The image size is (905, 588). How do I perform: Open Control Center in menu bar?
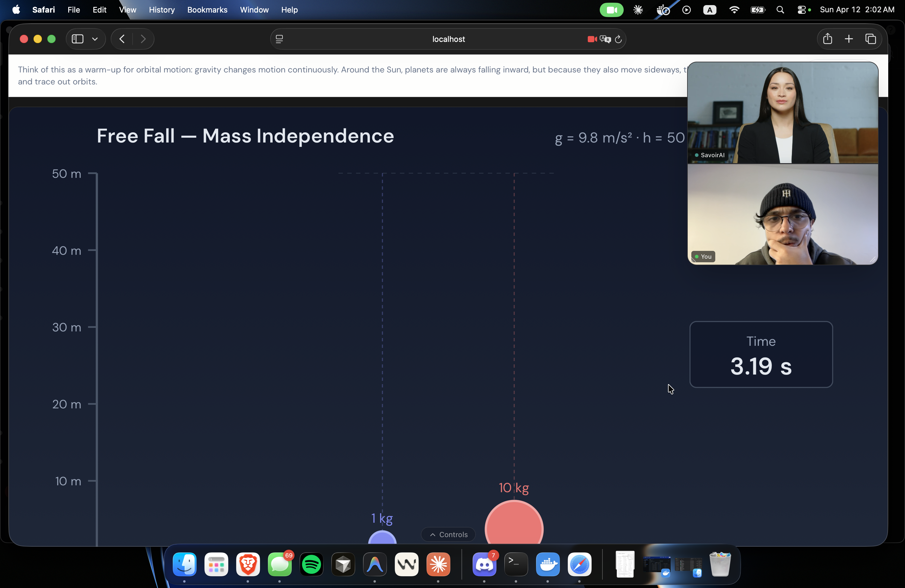[x=801, y=10]
